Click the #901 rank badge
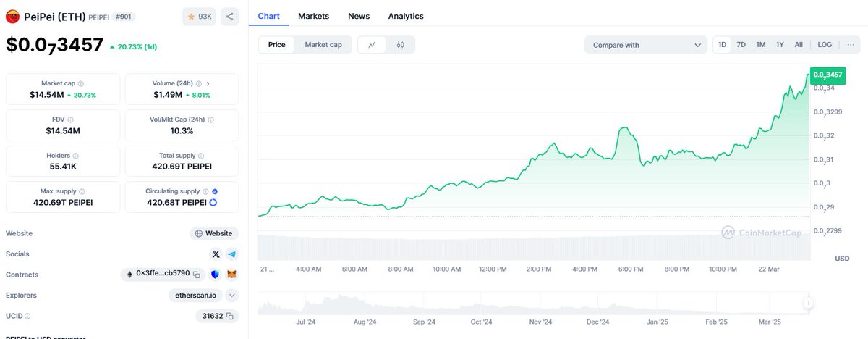The image size is (868, 339). coord(124,16)
